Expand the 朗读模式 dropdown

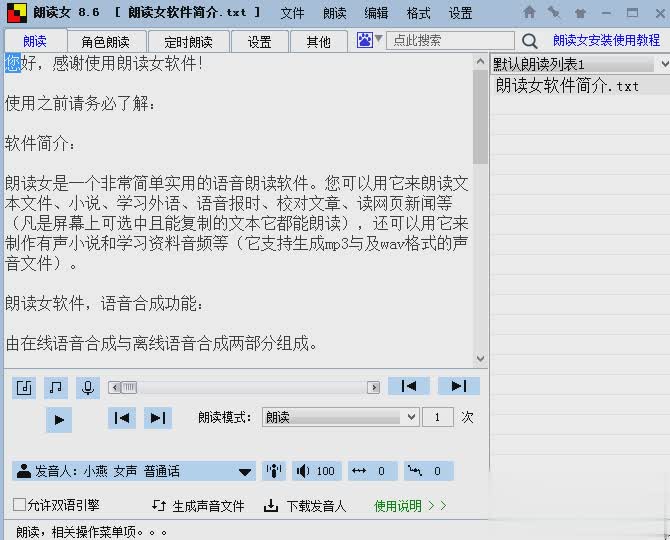[x=340, y=417]
